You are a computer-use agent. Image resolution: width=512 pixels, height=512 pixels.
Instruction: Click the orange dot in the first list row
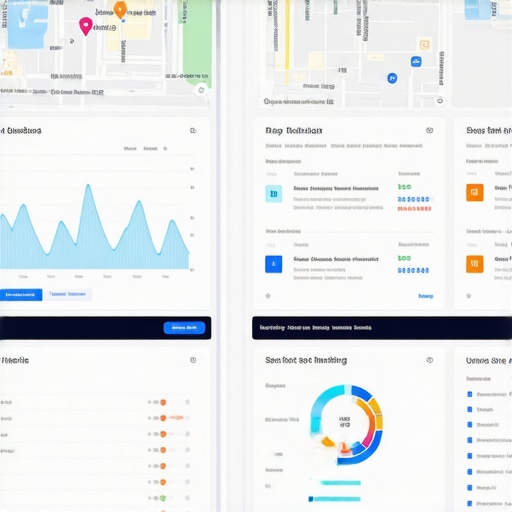tap(163, 402)
